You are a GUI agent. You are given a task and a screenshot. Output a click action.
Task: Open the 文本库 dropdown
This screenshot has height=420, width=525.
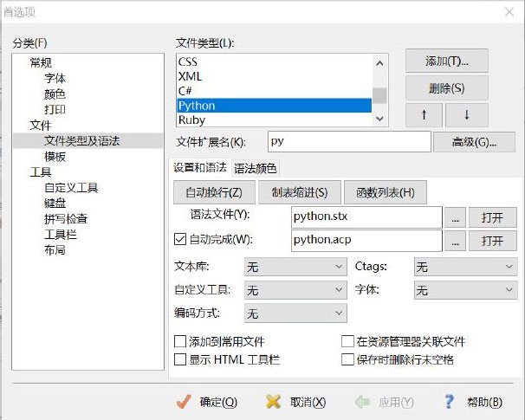pos(295,268)
